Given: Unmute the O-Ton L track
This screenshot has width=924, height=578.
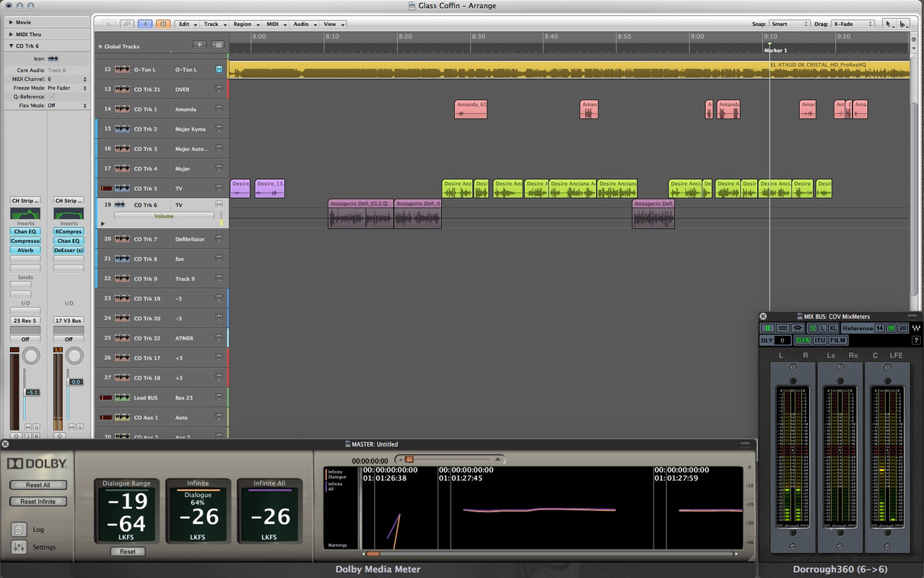Looking at the screenshot, I should point(219,69).
